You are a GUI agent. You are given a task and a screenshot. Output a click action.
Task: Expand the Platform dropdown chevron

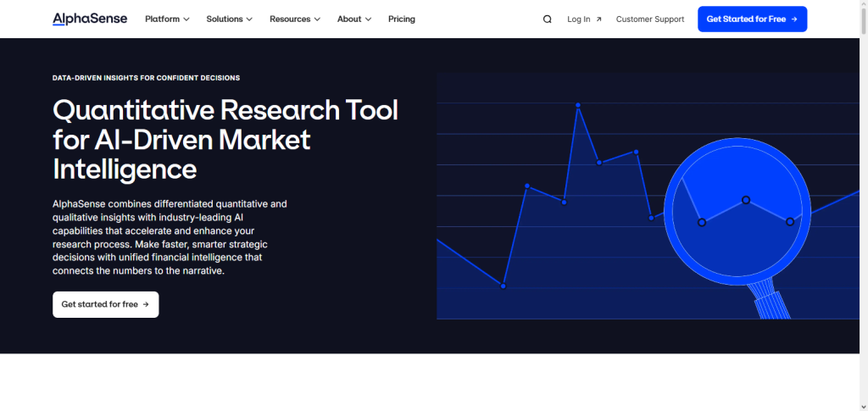[186, 19]
